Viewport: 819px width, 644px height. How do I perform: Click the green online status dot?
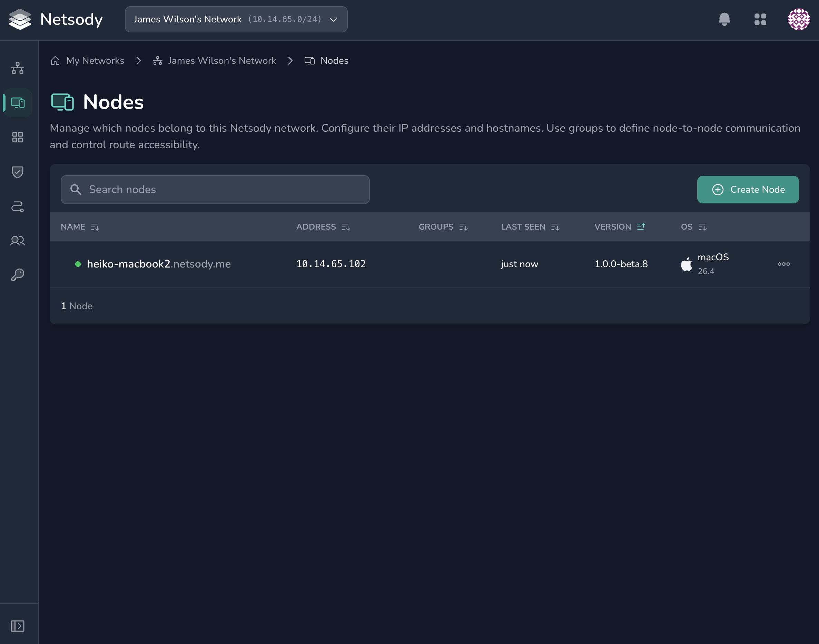78,264
